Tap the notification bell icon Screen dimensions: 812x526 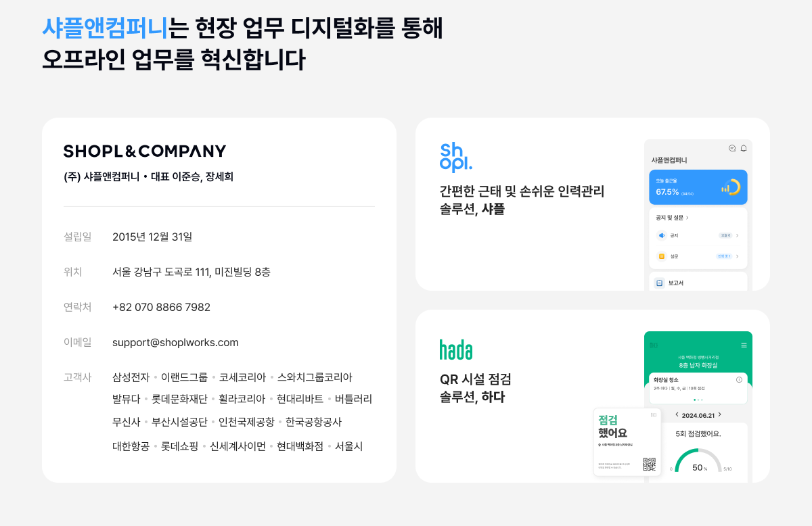744,148
